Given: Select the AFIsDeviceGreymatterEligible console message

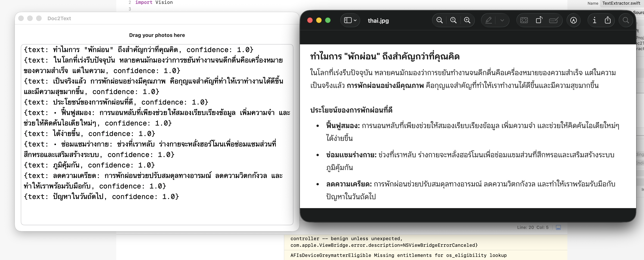Looking at the screenshot, I should pos(398,255).
